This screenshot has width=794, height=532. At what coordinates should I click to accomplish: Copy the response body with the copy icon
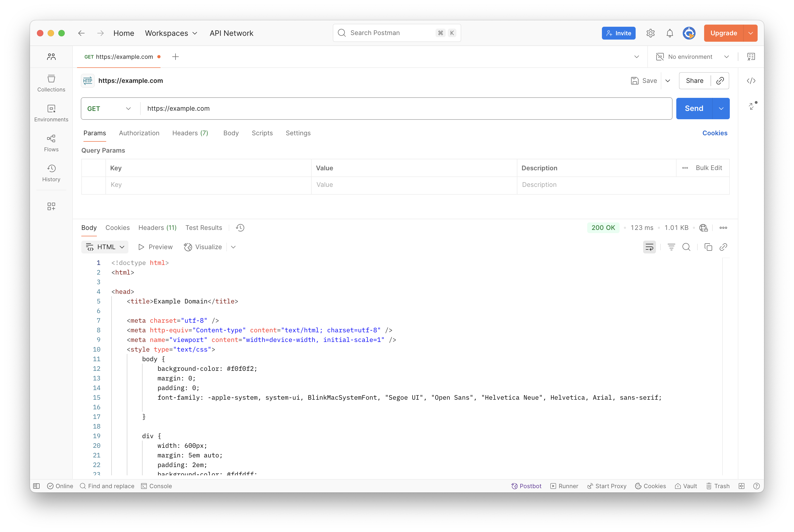(x=708, y=247)
